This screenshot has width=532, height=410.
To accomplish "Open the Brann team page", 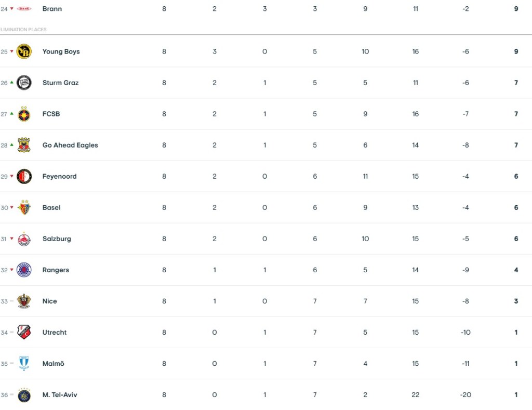I will [x=52, y=9].
